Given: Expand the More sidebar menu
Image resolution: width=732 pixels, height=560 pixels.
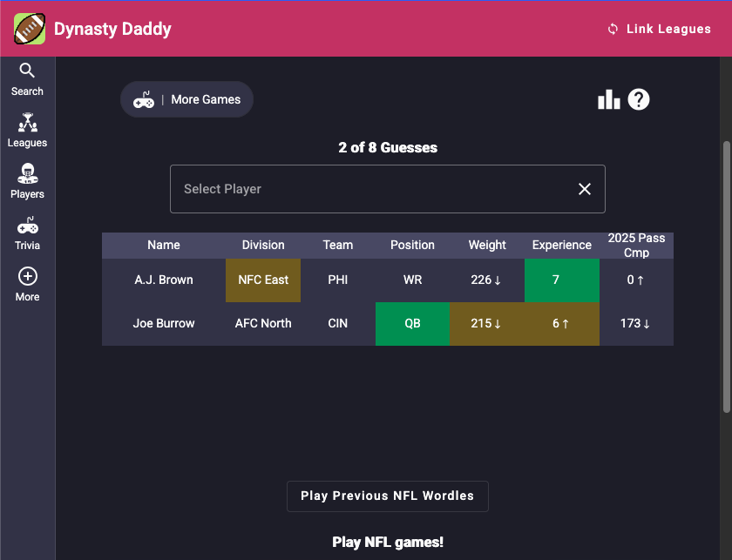Looking at the screenshot, I should click(27, 285).
